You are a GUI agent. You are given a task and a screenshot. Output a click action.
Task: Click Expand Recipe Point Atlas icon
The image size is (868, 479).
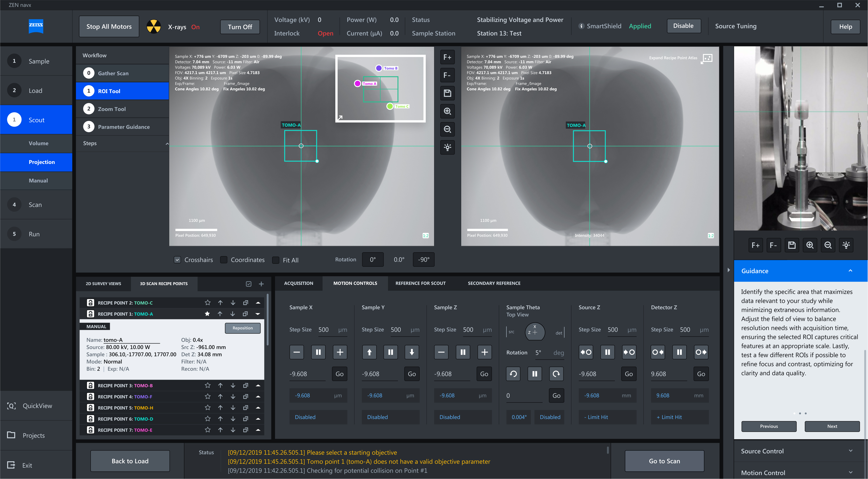(707, 58)
